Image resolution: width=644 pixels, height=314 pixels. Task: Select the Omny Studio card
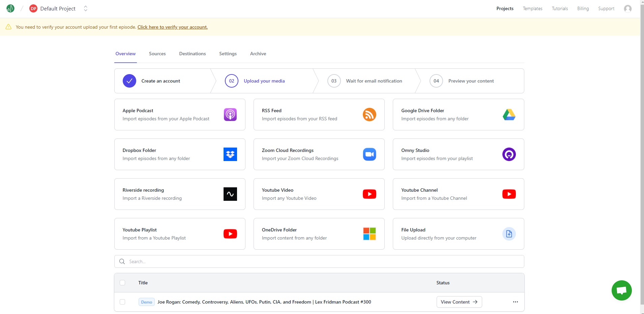pos(459,154)
